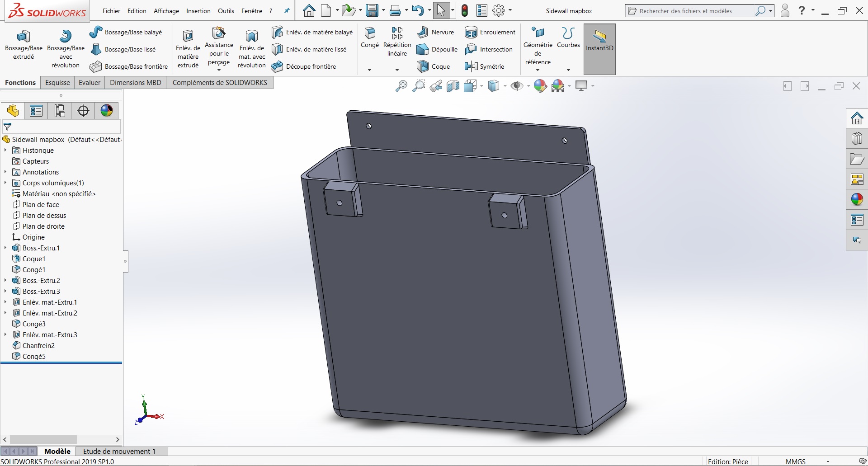868x466 pixels.
Task: Open Géométrie de référence
Action: (538, 46)
